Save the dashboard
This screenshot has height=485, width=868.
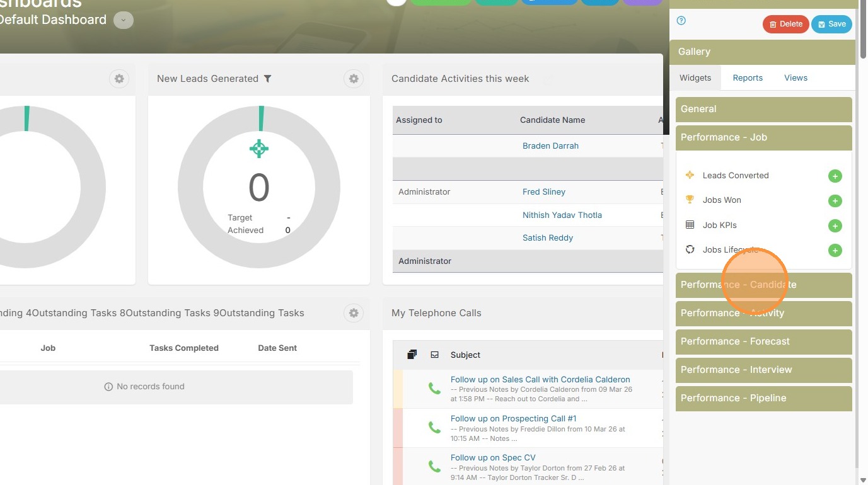[x=831, y=25]
